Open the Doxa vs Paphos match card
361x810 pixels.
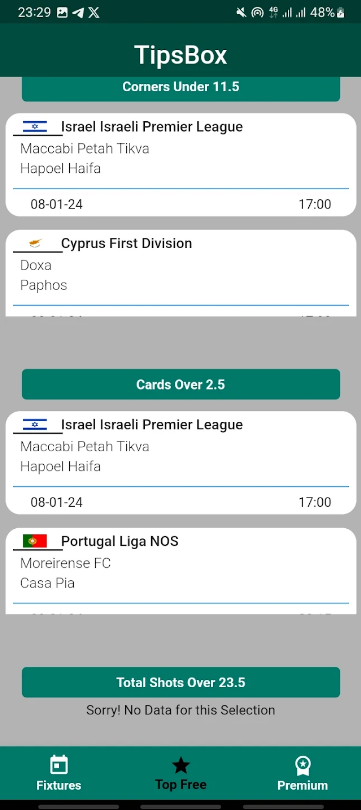[181, 273]
